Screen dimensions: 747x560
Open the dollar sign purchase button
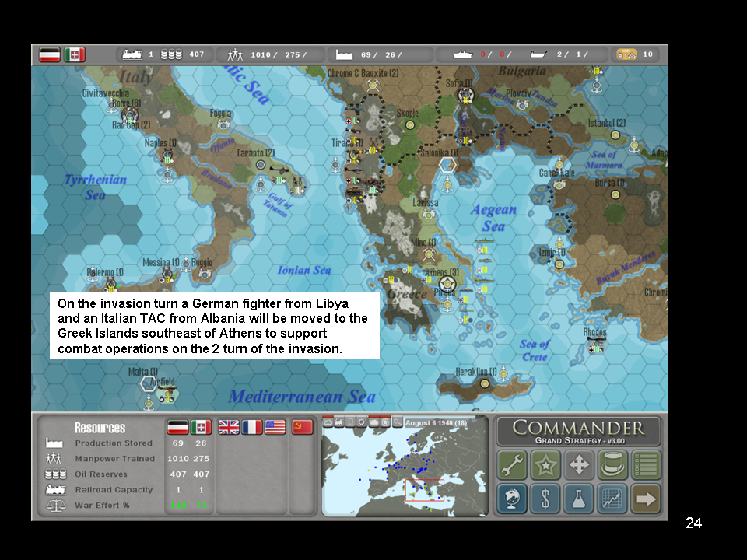(x=545, y=499)
